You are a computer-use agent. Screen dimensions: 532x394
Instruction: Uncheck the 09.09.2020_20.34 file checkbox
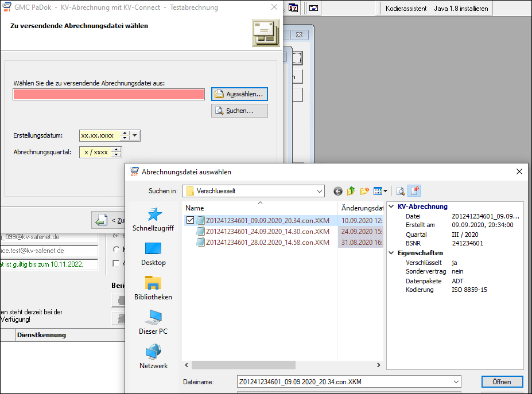coord(191,220)
